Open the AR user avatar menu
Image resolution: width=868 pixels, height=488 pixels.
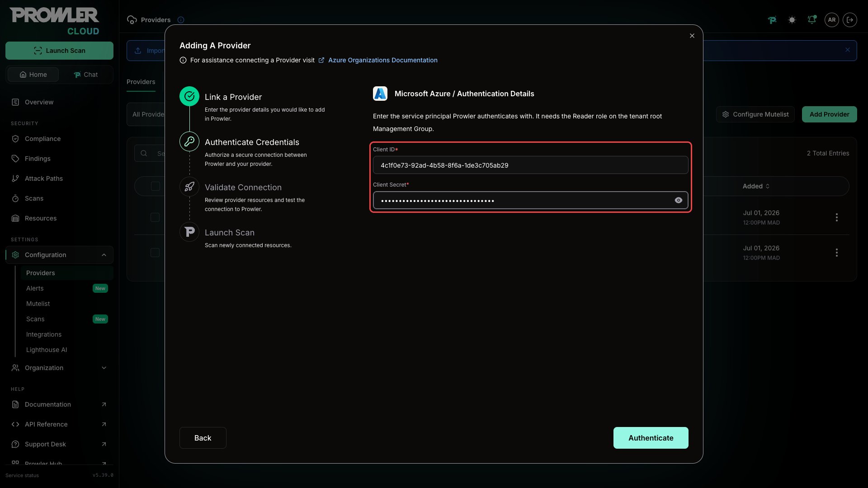[x=832, y=20]
